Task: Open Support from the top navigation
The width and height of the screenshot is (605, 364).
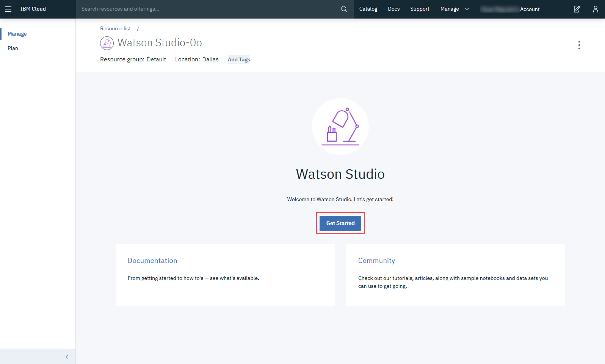Action: pyautogui.click(x=420, y=9)
